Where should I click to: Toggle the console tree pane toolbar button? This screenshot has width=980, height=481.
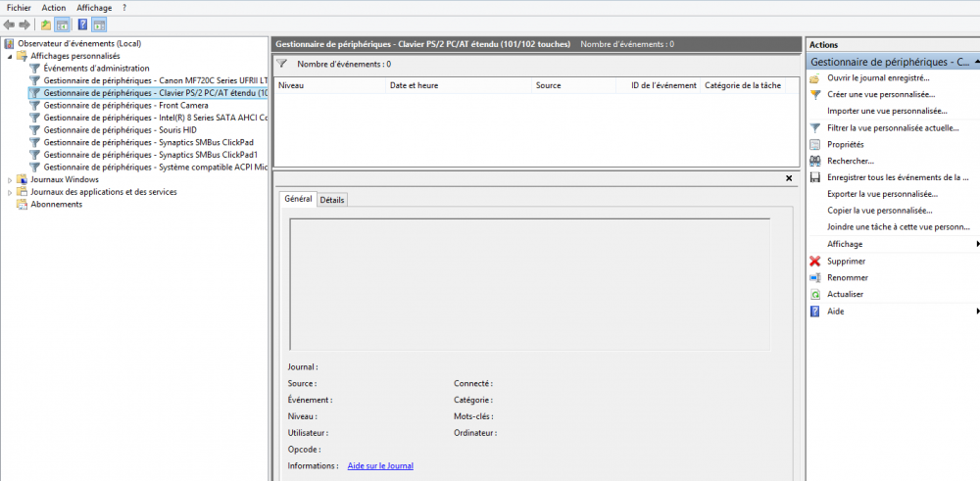coord(62,24)
